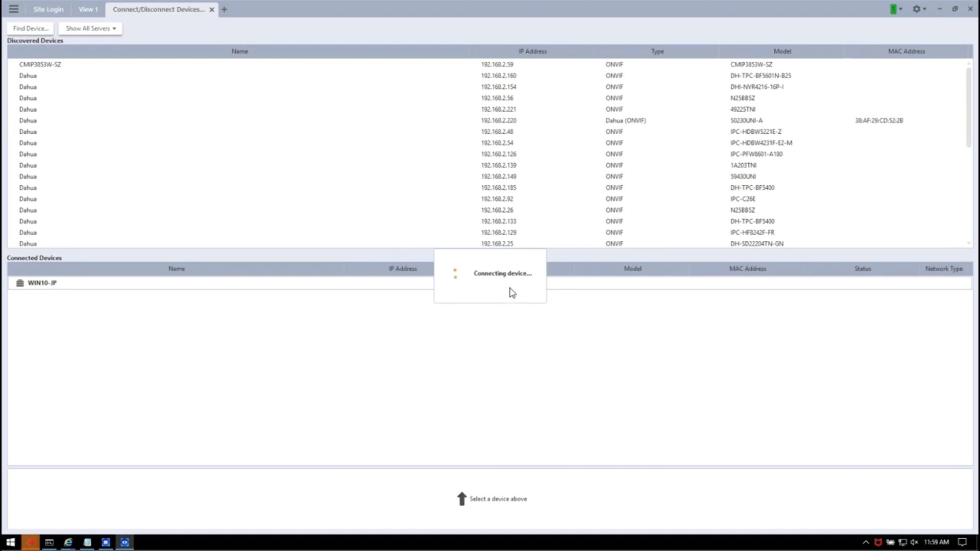980x551 pixels.
Task: Sort connected devices by Status column
Action: (x=862, y=269)
